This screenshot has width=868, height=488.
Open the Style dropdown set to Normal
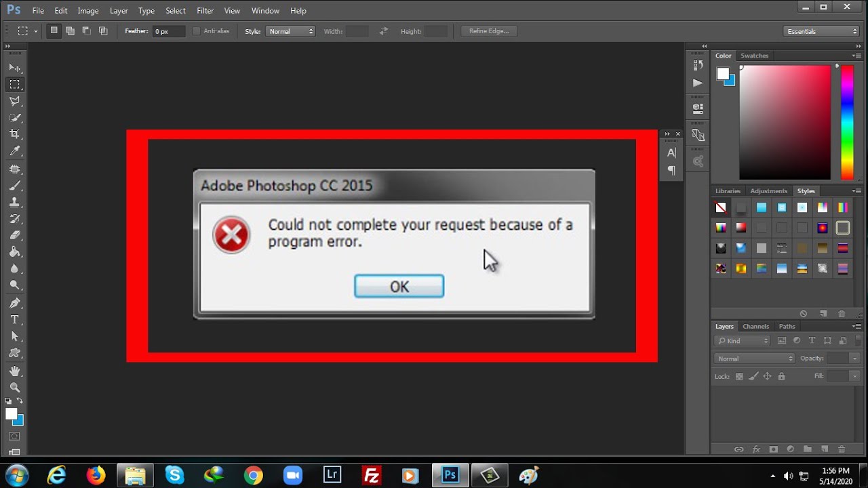pos(290,30)
